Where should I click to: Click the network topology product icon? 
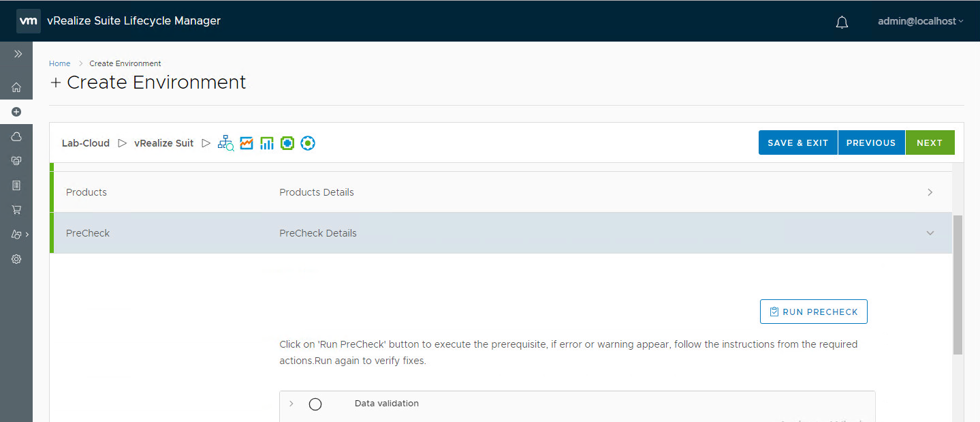pyautogui.click(x=225, y=143)
